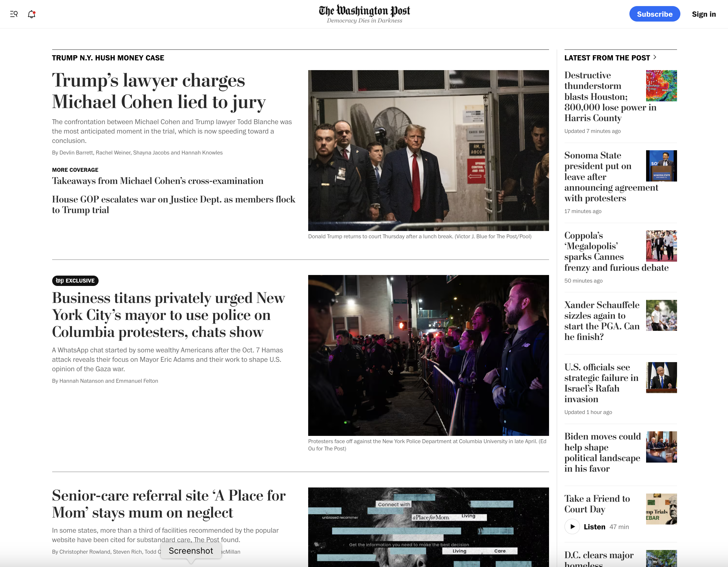Open Senior-care referral site headline

tap(169, 504)
